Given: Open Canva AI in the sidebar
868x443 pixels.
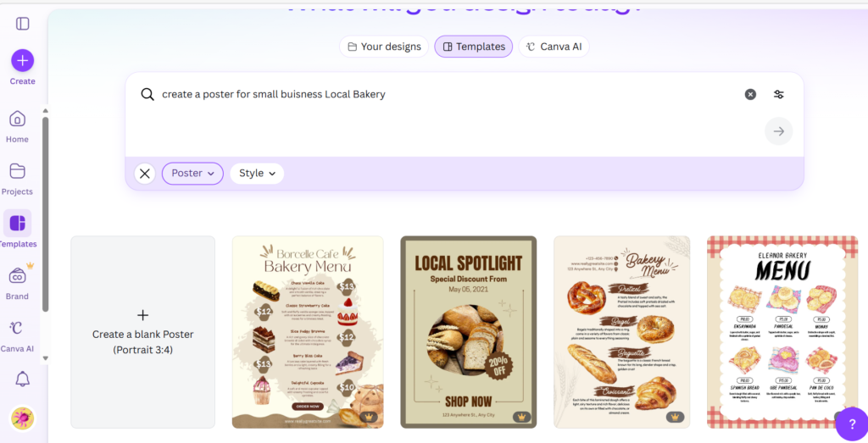Looking at the screenshot, I should point(17,329).
